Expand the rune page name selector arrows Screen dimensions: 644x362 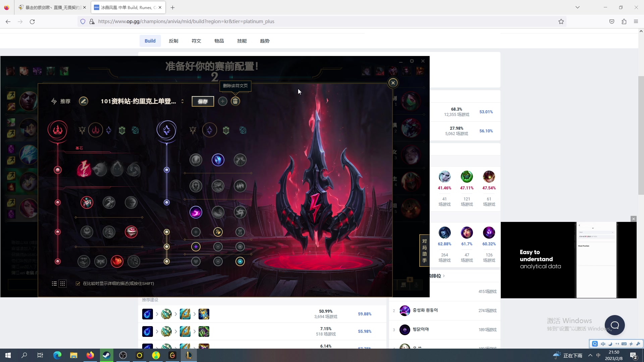(x=182, y=101)
